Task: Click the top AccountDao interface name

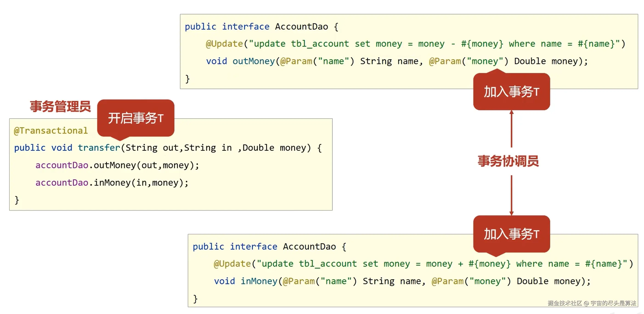Action: pos(302,27)
